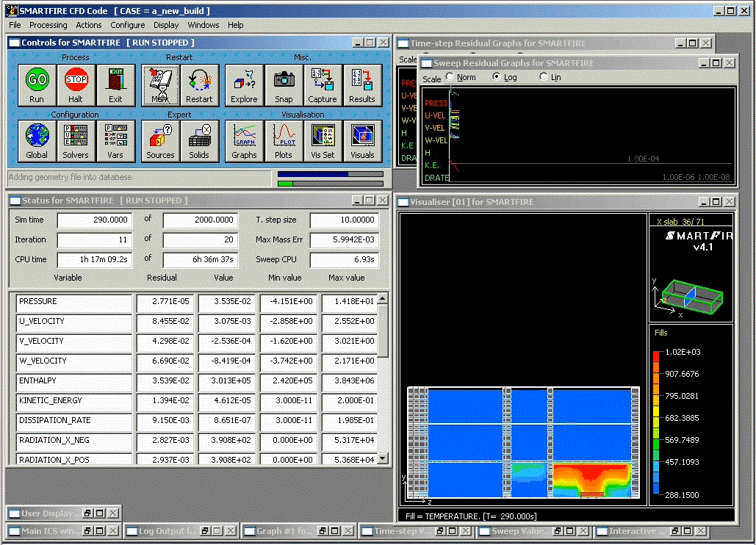756x545 pixels.
Task: Open Global configuration globe icon
Action: click(x=37, y=141)
